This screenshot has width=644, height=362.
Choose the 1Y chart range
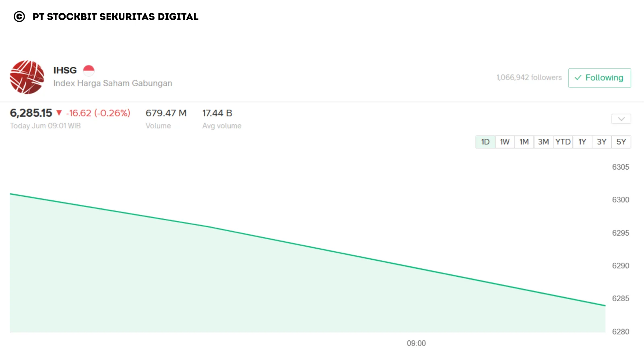(x=582, y=142)
